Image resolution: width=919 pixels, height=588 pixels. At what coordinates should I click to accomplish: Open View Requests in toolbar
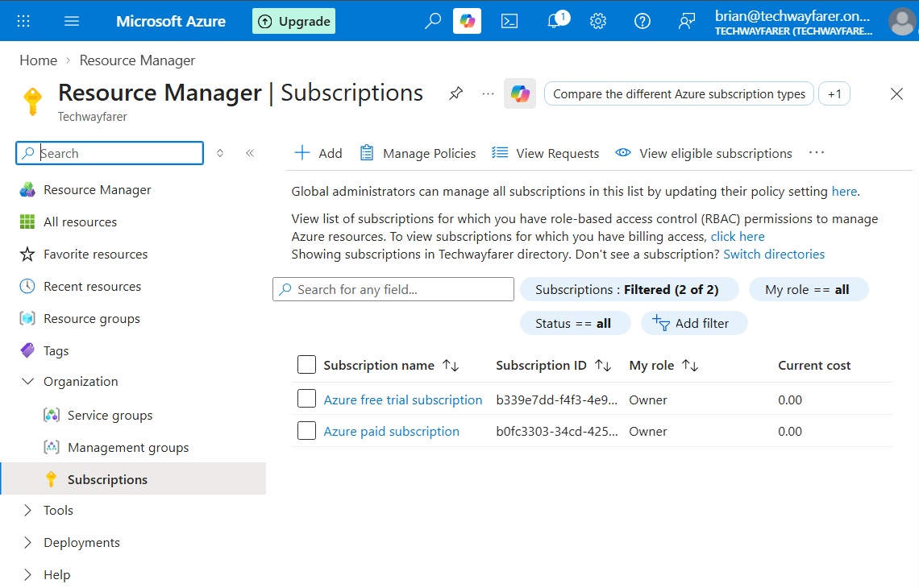tap(545, 153)
